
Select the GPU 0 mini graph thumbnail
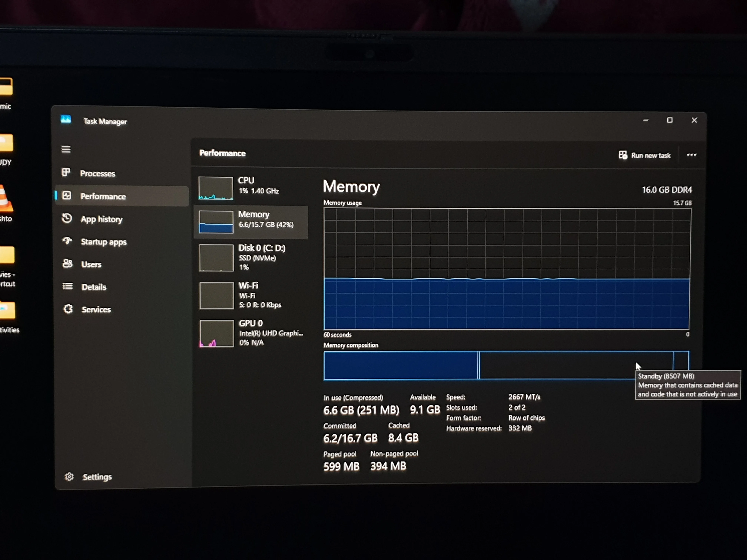[217, 333]
